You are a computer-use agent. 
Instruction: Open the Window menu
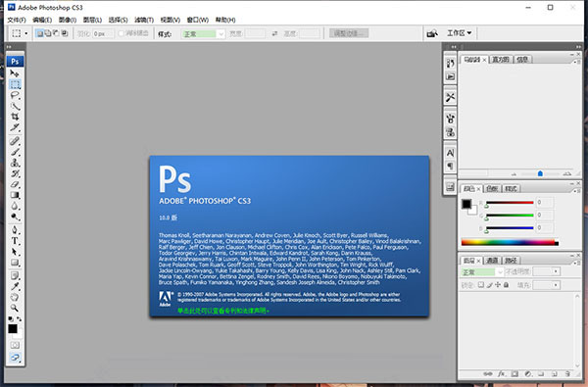(198, 20)
